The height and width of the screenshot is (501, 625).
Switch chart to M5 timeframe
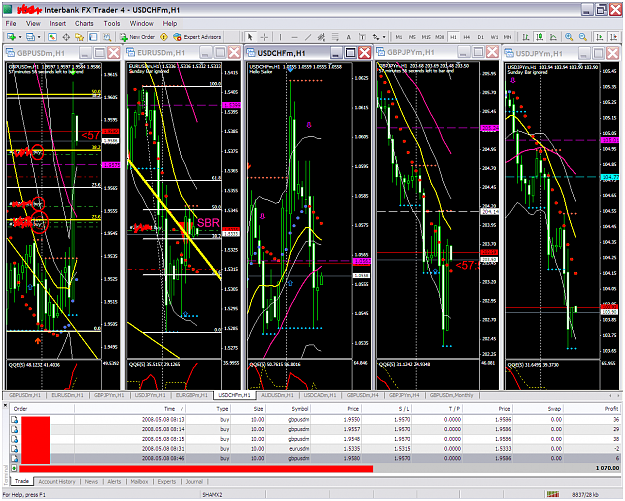click(412, 37)
